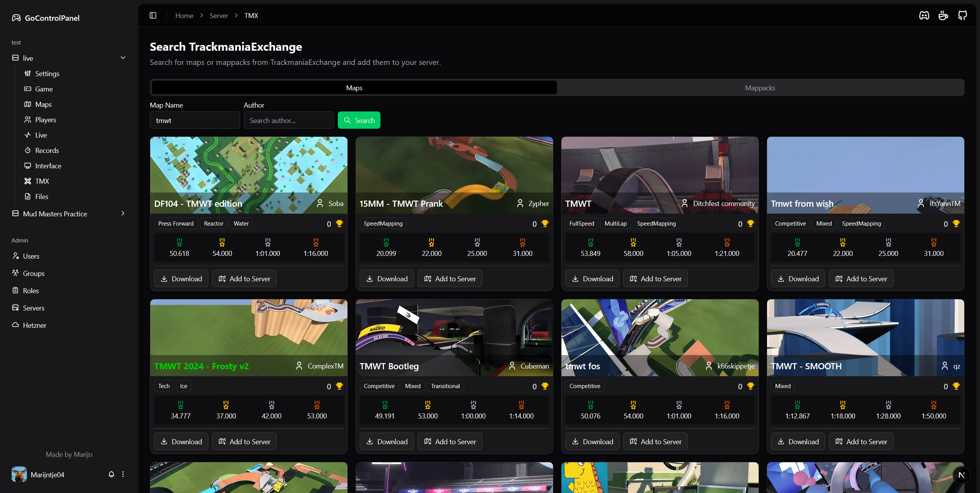980x493 pixels.
Task: Open Hetzner admin page
Action: [34, 325]
